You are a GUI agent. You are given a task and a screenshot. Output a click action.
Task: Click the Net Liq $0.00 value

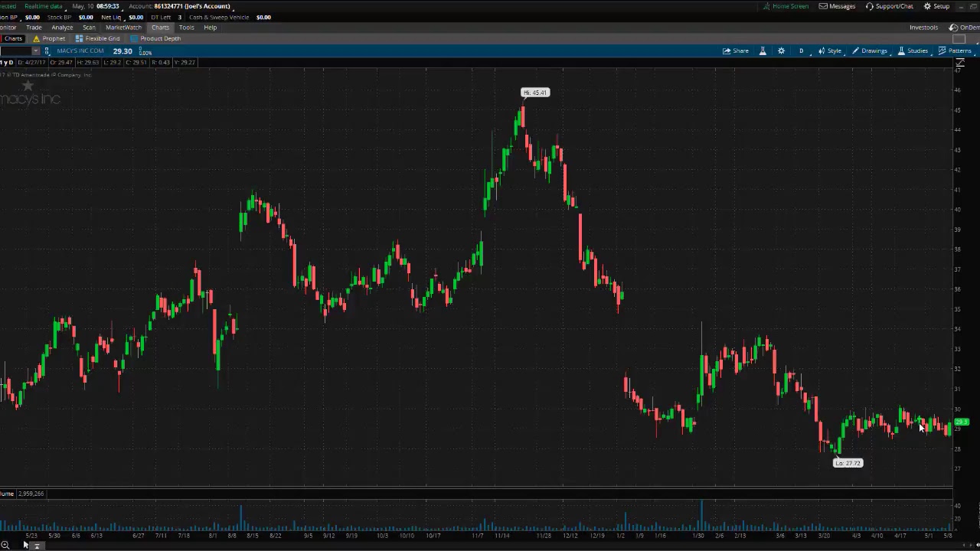click(x=136, y=17)
